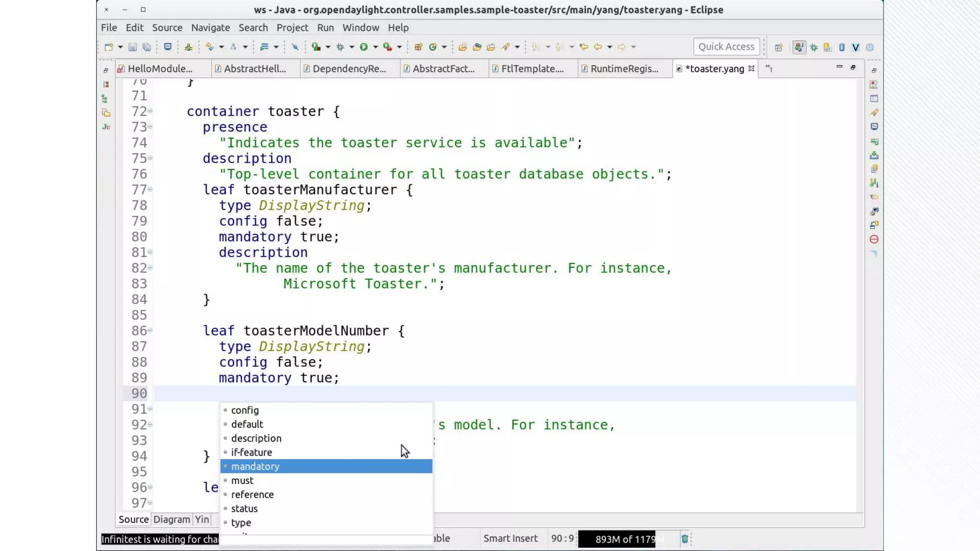This screenshot has width=980, height=551.
Task: Run garbage collector trash icon
Action: pos(685,539)
